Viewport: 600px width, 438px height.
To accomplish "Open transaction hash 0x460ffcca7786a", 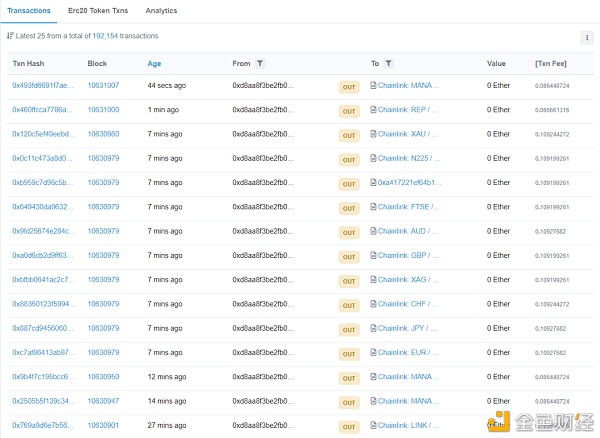I will pos(42,110).
